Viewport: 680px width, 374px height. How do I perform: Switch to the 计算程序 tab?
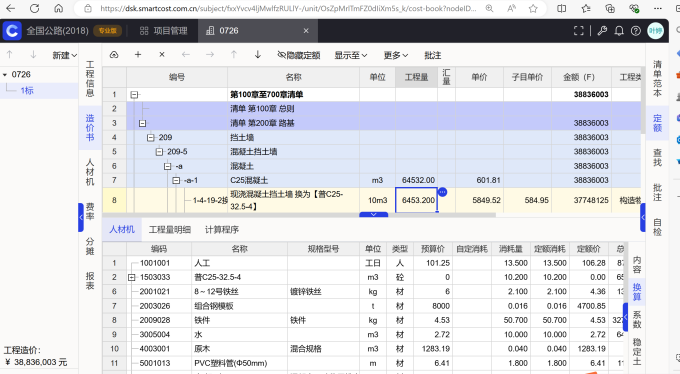222,230
